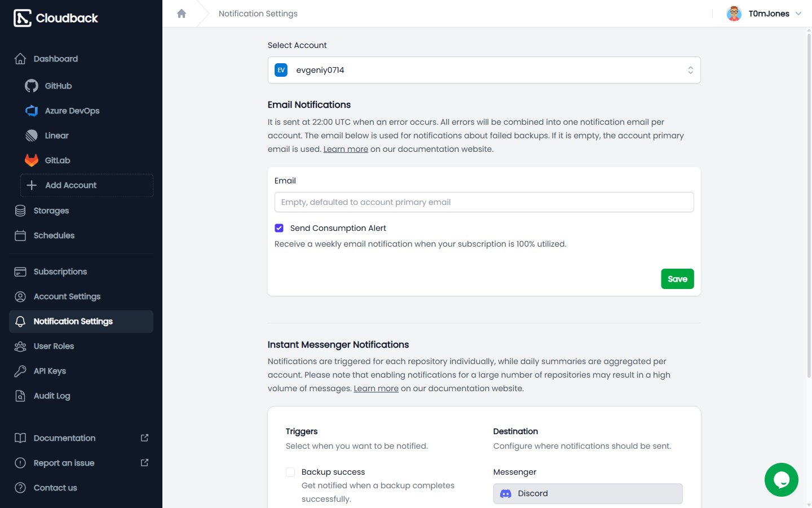Go to home via breadcrumb house icon

(182, 14)
